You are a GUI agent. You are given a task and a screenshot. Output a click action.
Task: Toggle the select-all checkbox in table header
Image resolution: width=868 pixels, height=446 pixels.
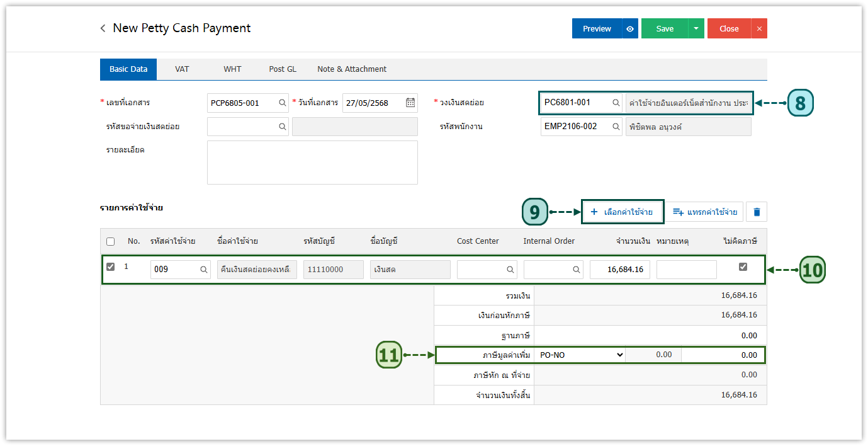(111, 241)
